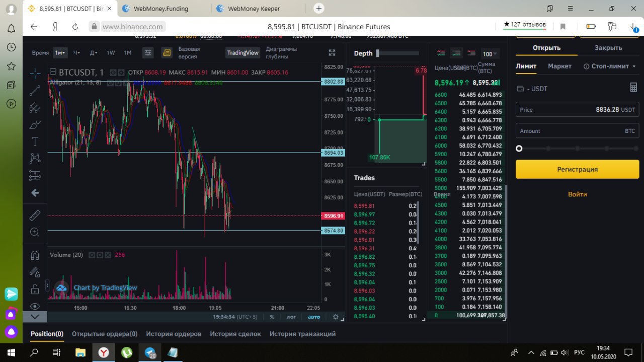
Task: Show bids only order book view
Action: (x=456, y=53)
